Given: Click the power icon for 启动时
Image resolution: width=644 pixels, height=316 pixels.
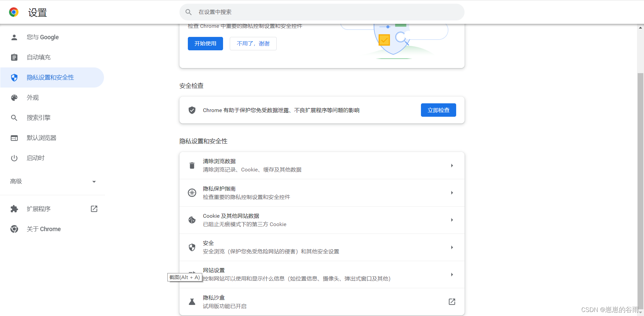Looking at the screenshot, I should [14, 158].
